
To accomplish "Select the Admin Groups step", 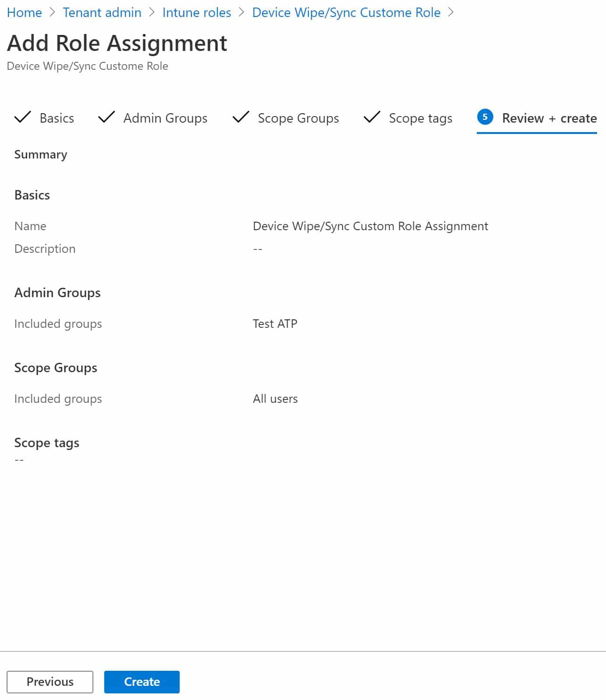I will (165, 118).
